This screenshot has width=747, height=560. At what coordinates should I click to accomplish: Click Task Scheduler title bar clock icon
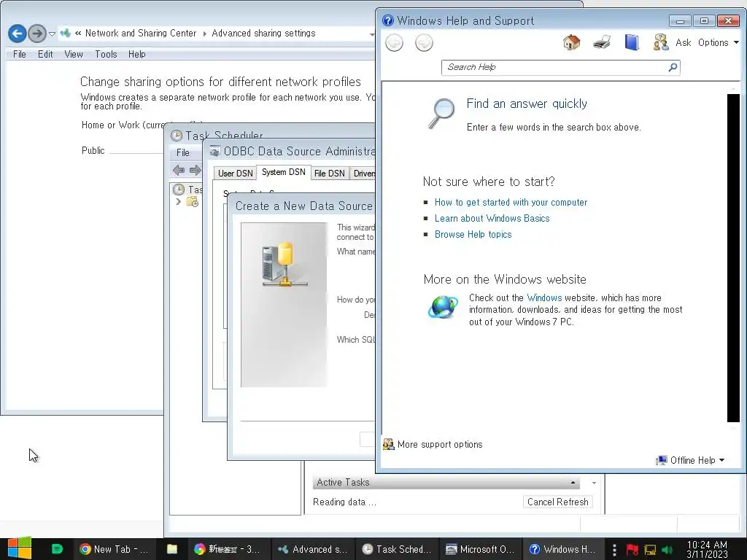click(177, 136)
